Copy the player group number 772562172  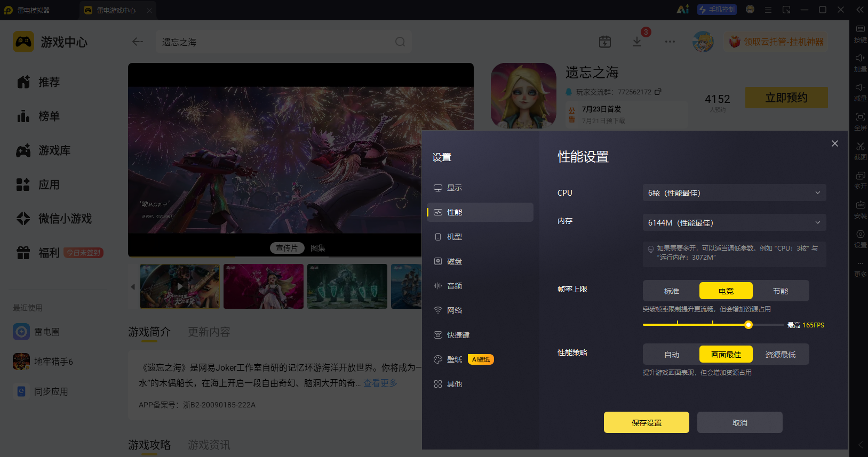pyautogui.click(x=658, y=92)
